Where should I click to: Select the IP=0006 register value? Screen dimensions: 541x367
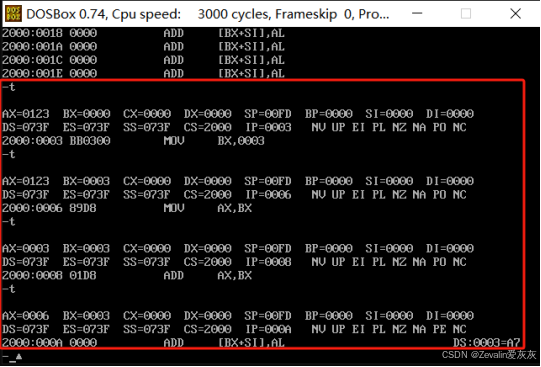[268, 195]
